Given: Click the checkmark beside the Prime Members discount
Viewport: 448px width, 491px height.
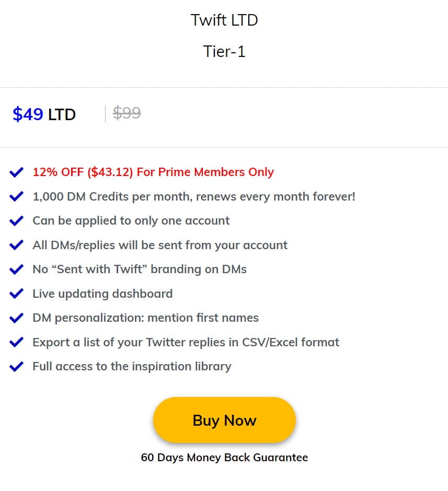Looking at the screenshot, I should point(16,172).
